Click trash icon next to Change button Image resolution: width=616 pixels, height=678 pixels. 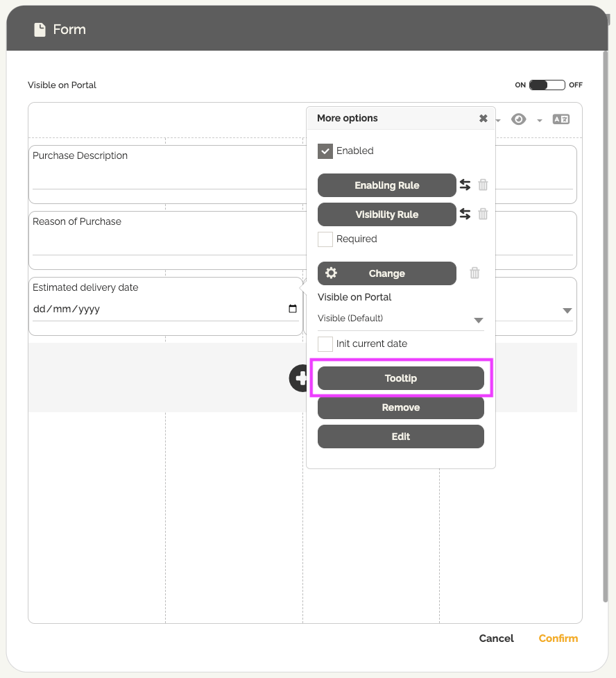tap(474, 273)
